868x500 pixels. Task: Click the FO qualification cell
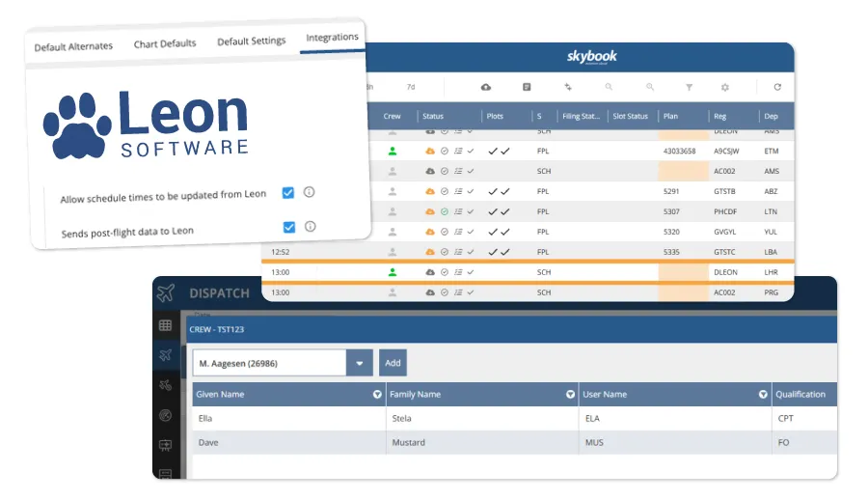tap(783, 442)
